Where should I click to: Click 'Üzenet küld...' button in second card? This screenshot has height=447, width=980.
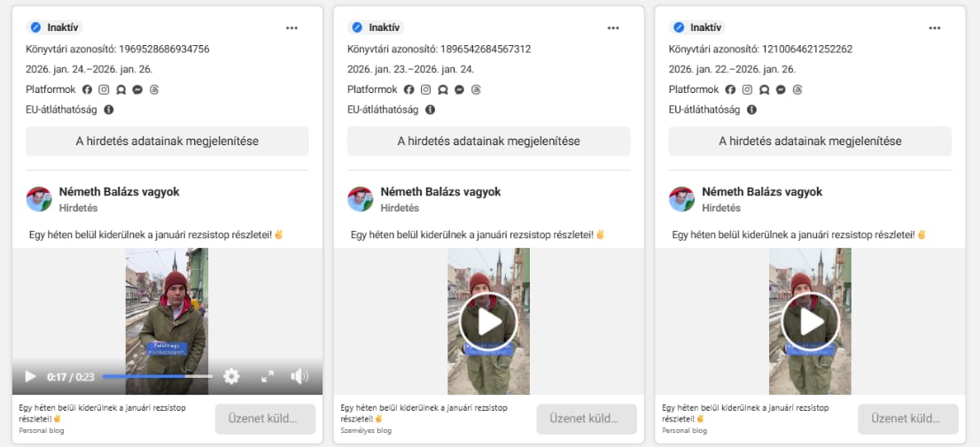[x=587, y=419]
